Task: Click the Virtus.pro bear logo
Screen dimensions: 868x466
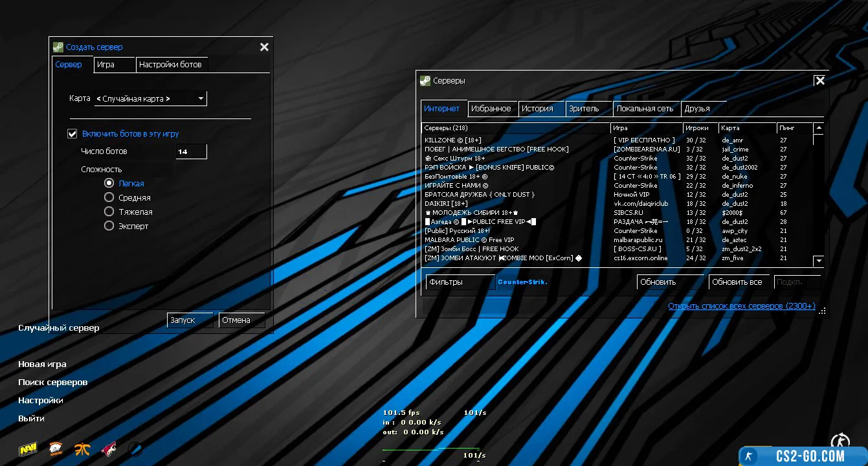Action: point(56,449)
